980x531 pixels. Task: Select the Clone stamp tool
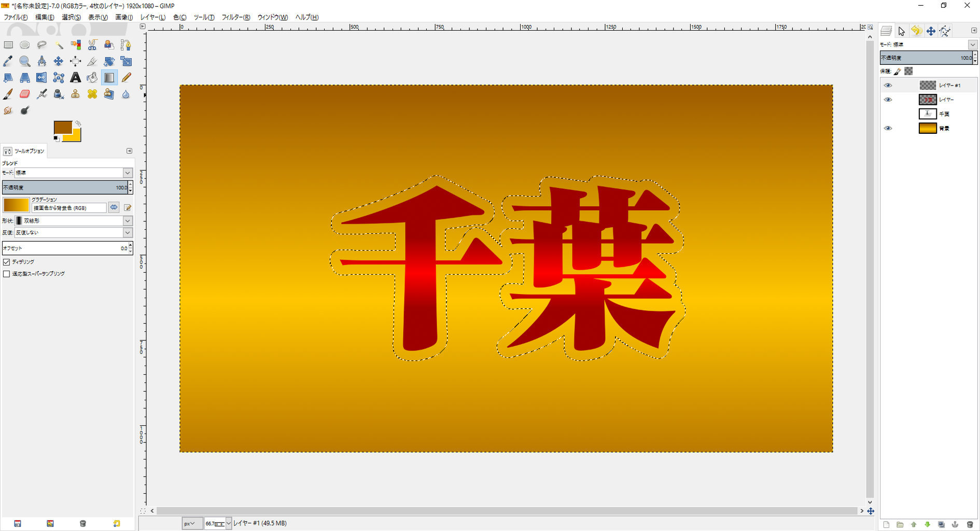(x=76, y=94)
